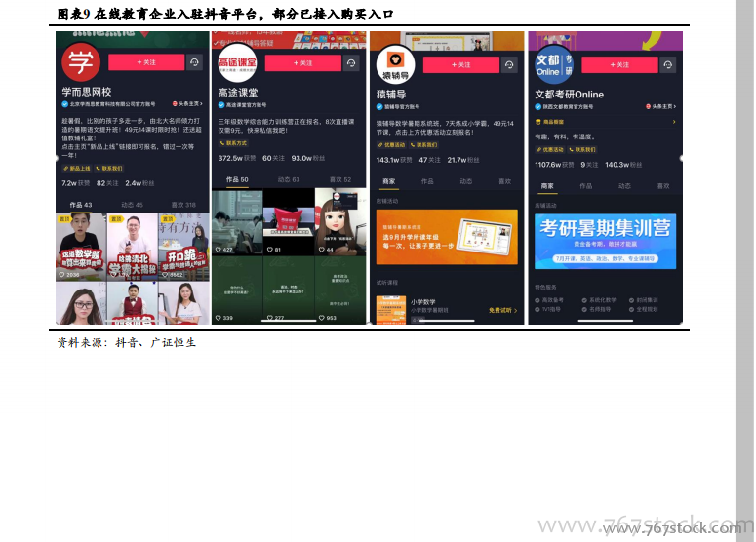Click the 商品橱窗 shop icon in 文都考研Online
The width and height of the screenshot is (756, 542).
538,122
